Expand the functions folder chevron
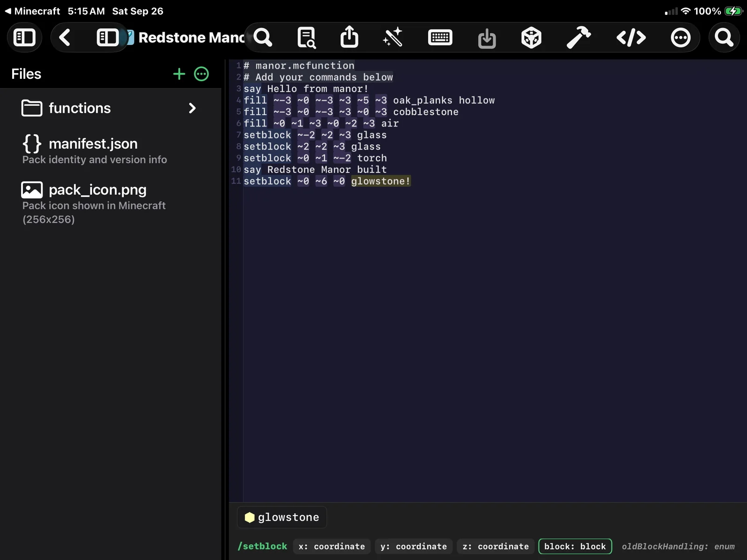 click(192, 108)
